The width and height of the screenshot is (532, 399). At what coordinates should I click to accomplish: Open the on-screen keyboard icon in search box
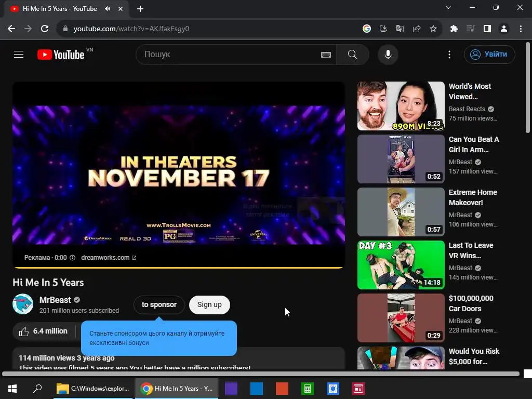(x=326, y=55)
